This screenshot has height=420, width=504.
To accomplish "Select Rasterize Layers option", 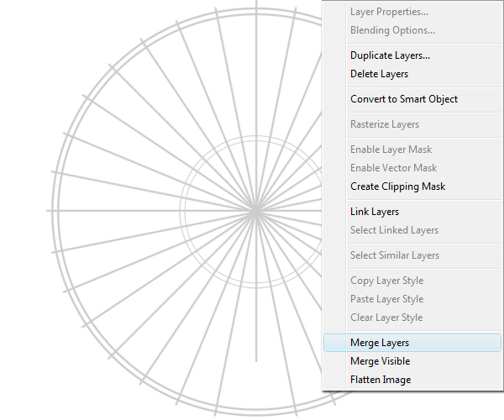I will (x=385, y=124).
